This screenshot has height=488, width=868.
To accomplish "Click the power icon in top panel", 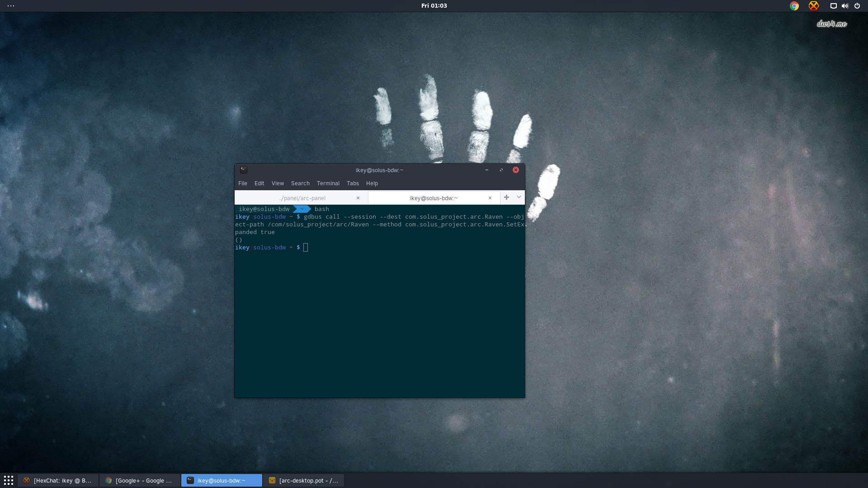I will [857, 6].
